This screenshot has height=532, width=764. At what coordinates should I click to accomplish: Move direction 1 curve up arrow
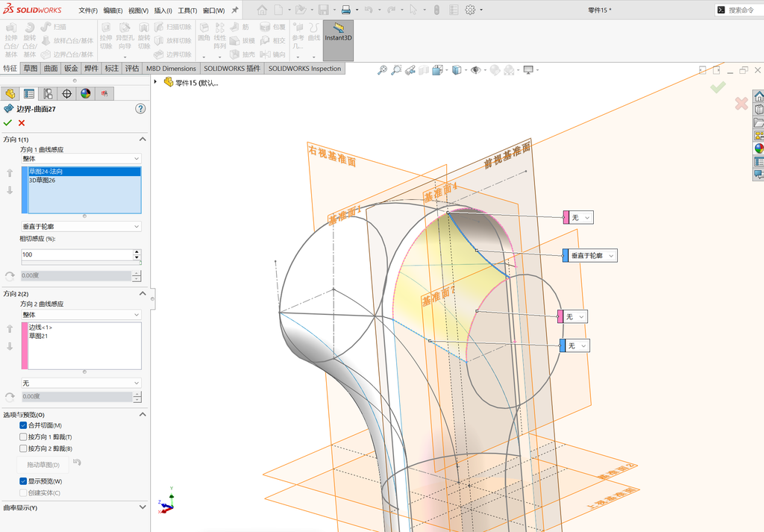click(x=10, y=173)
